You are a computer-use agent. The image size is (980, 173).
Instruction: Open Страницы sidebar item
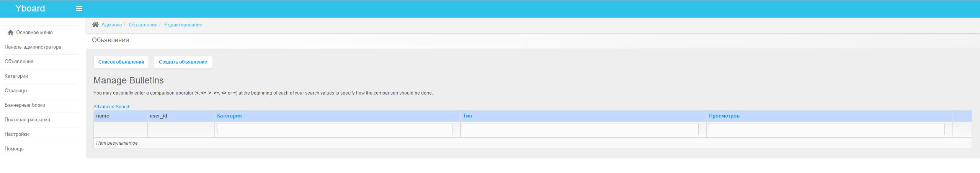tap(16, 91)
